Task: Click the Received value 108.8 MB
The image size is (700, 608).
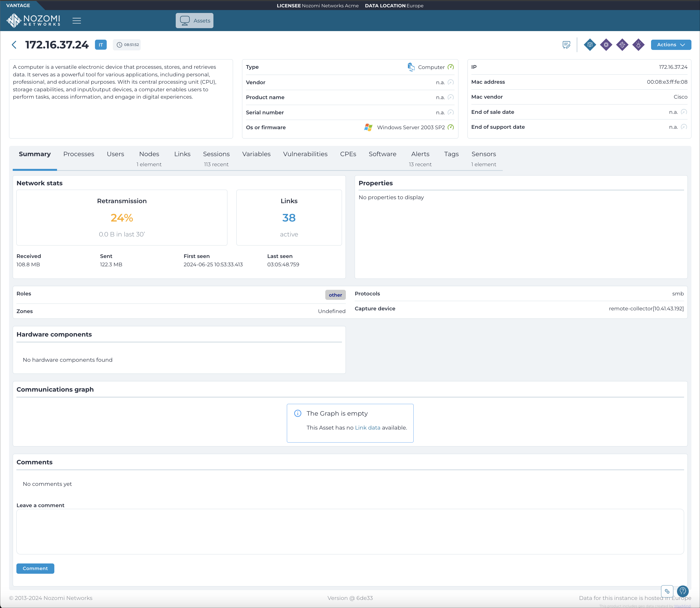Action: tap(28, 264)
